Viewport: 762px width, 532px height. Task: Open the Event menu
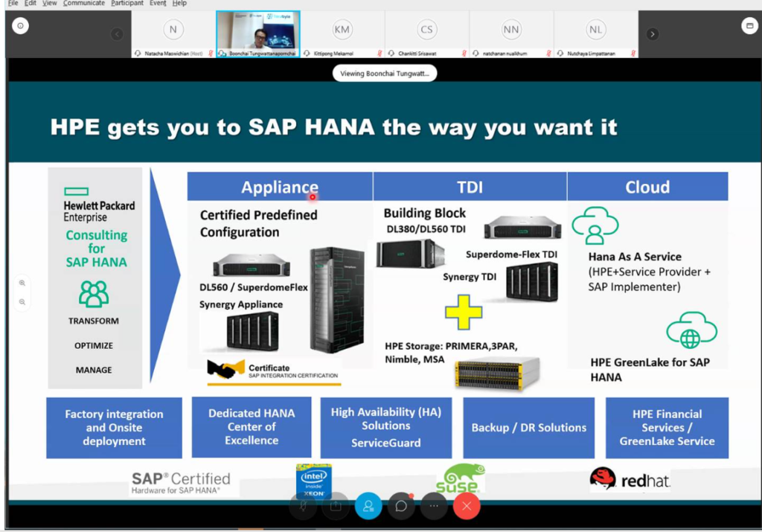click(158, 4)
